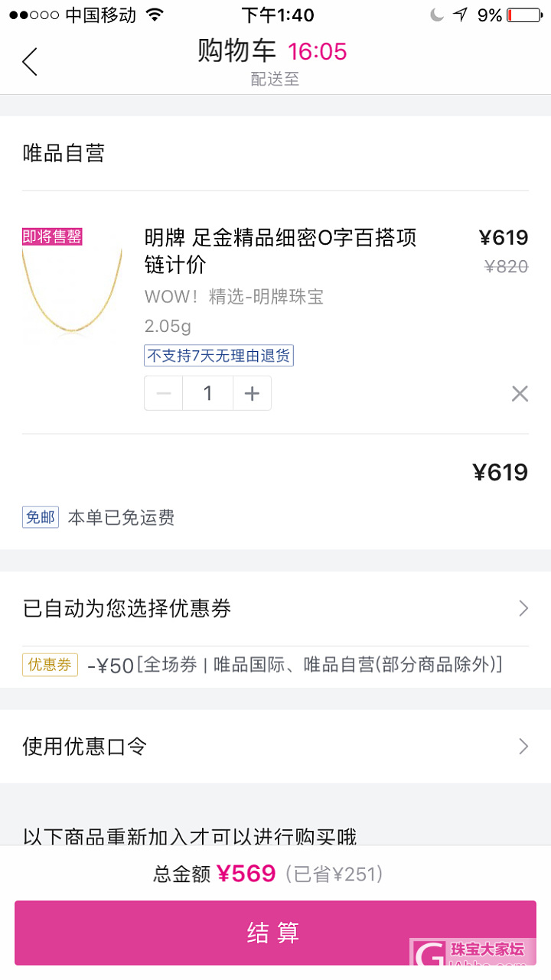Expand the auto-selected coupon row chevron
The height and width of the screenshot is (980, 551).
(523, 608)
